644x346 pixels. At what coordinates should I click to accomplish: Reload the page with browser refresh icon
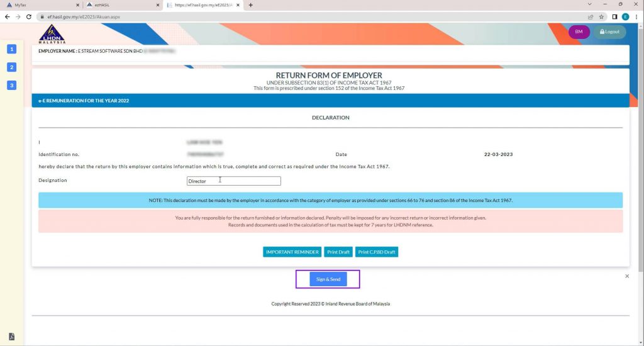tap(29, 17)
